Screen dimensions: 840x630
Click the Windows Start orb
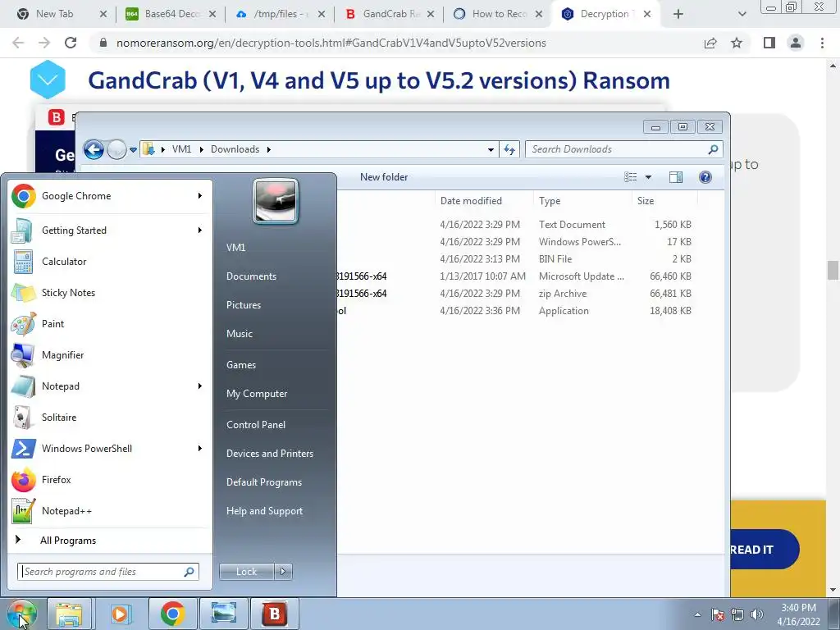21,614
